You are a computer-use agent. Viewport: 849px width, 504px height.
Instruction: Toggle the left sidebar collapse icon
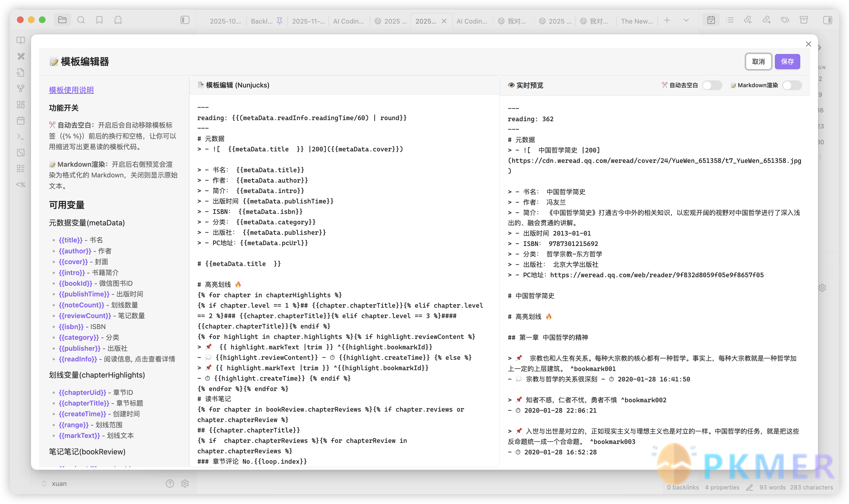pos(185,20)
